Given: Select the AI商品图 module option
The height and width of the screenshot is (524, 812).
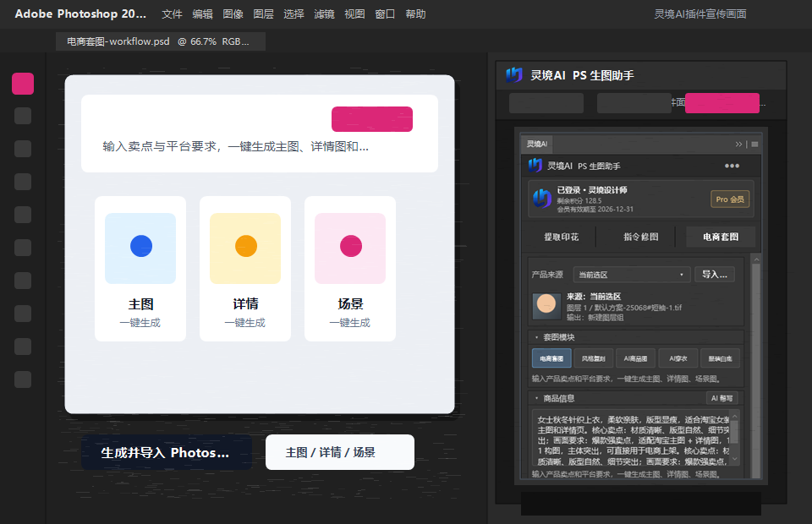Looking at the screenshot, I should click(x=635, y=358).
